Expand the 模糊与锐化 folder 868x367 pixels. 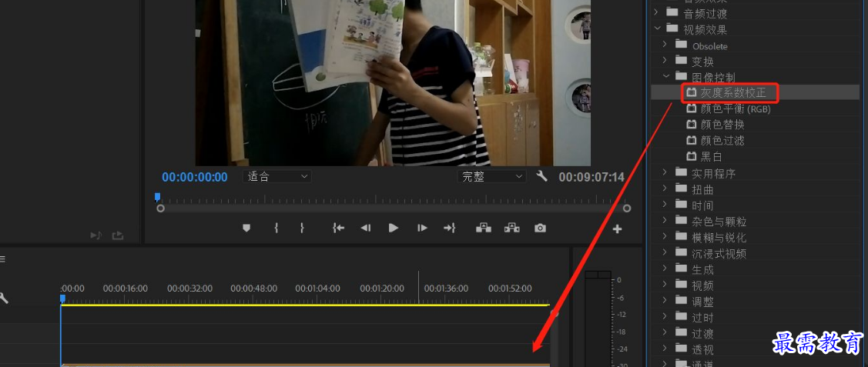[x=665, y=237]
